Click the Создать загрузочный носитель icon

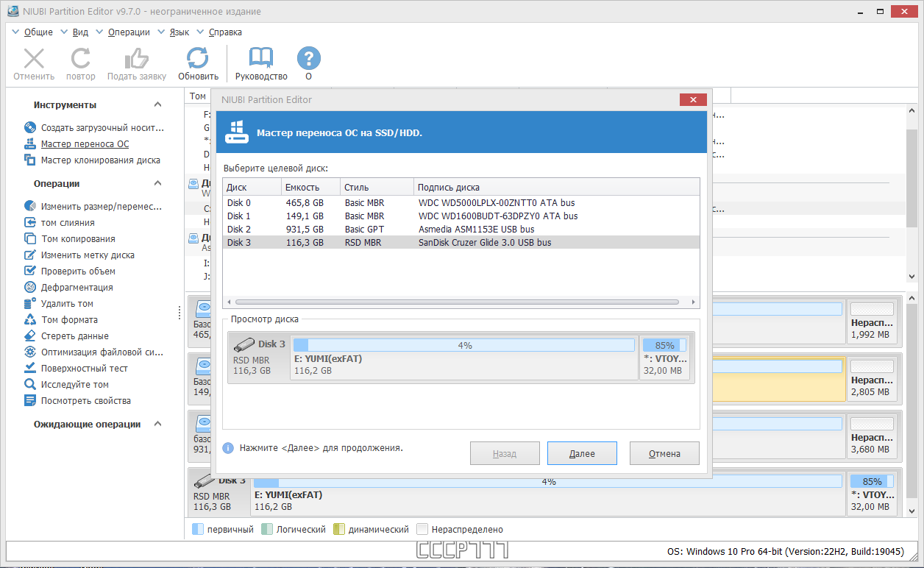click(30, 127)
